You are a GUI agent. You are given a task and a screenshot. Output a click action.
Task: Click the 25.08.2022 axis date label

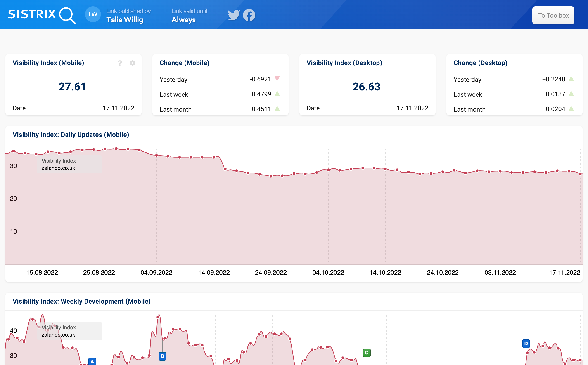(99, 273)
